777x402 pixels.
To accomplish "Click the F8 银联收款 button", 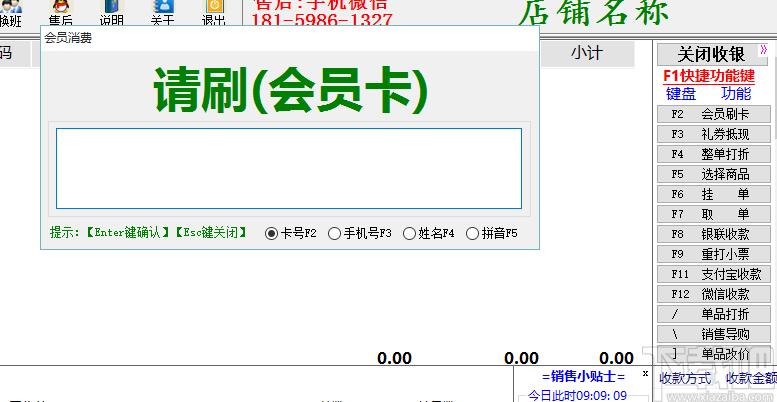I will coord(714,234).
